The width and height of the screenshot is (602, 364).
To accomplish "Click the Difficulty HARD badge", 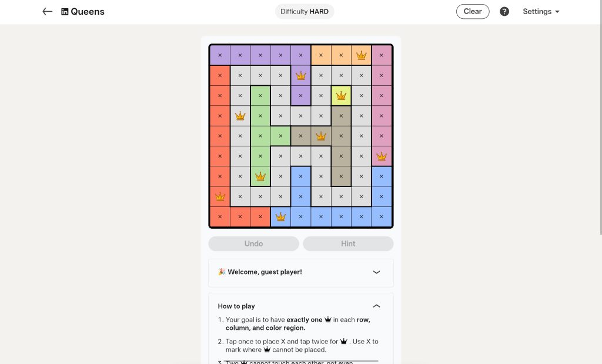I will click(x=305, y=11).
